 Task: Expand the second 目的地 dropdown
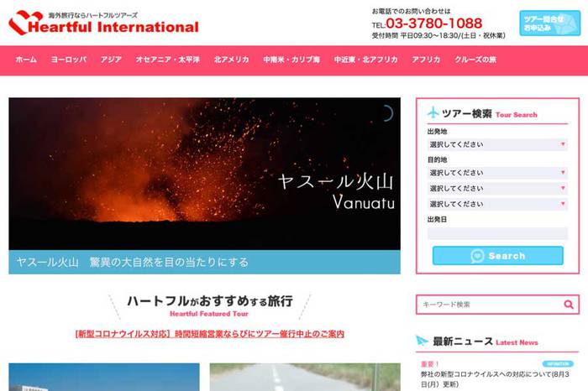click(497, 189)
